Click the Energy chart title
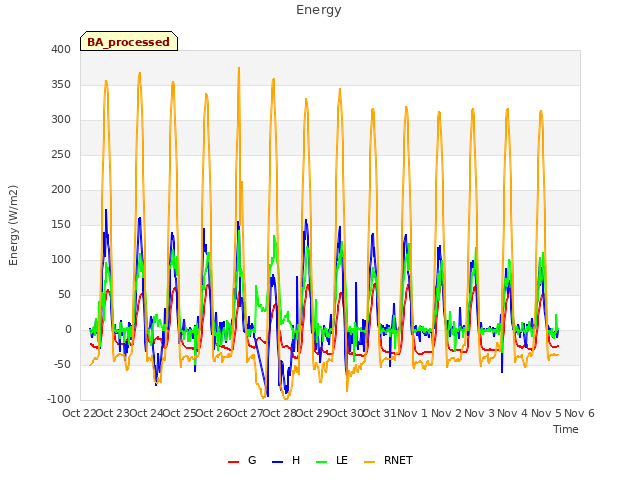This screenshot has height=480, width=640. pos(319,10)
